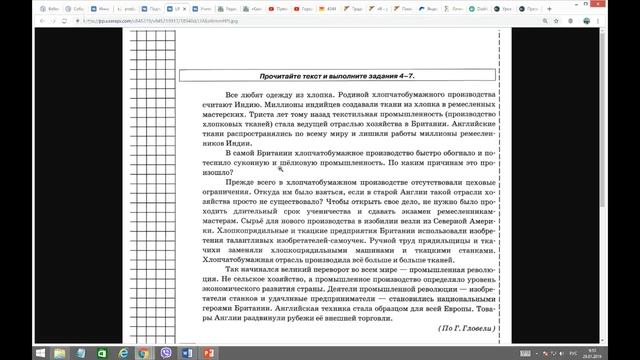Go back with the Chrome back arrow
The height and width of the screenshot is (360, 640).
pos(42,21)
